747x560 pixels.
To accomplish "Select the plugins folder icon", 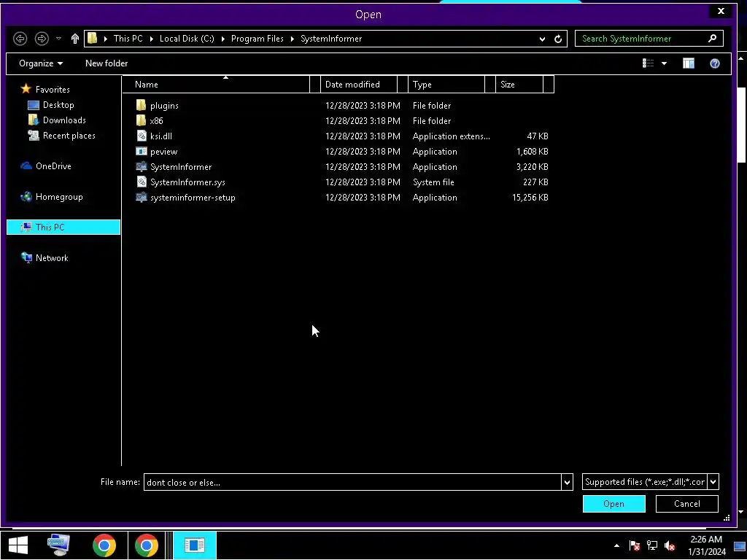I will (x=141, y=105).
